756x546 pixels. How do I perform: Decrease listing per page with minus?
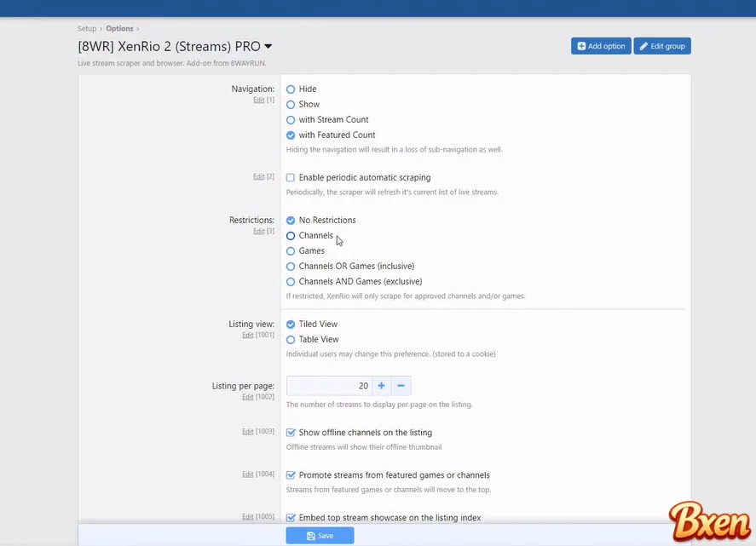pos(401,386)
